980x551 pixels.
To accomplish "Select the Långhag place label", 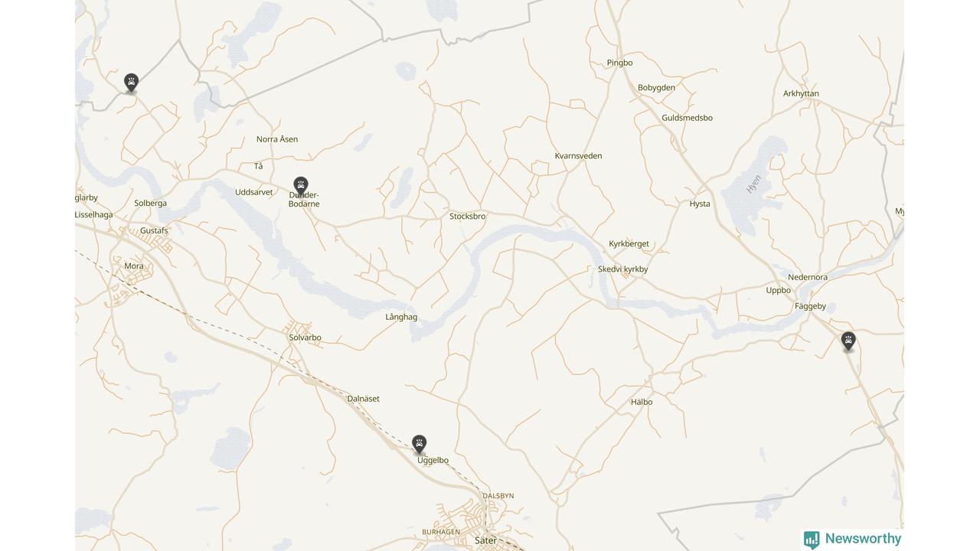I will point(401,317).
